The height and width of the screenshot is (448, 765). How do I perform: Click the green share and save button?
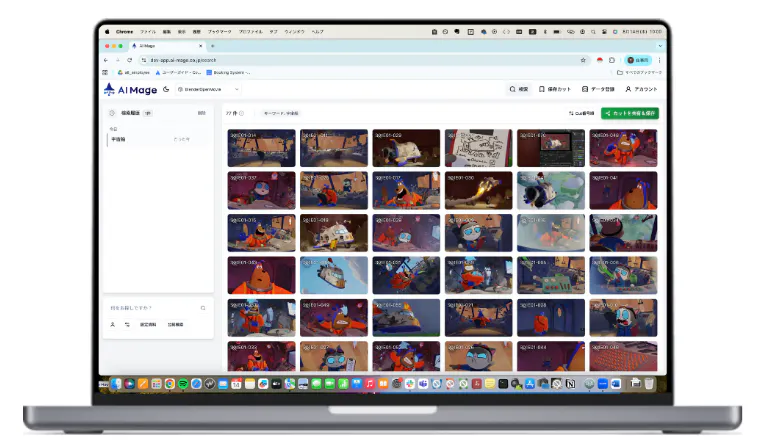(x=630, y=113)
